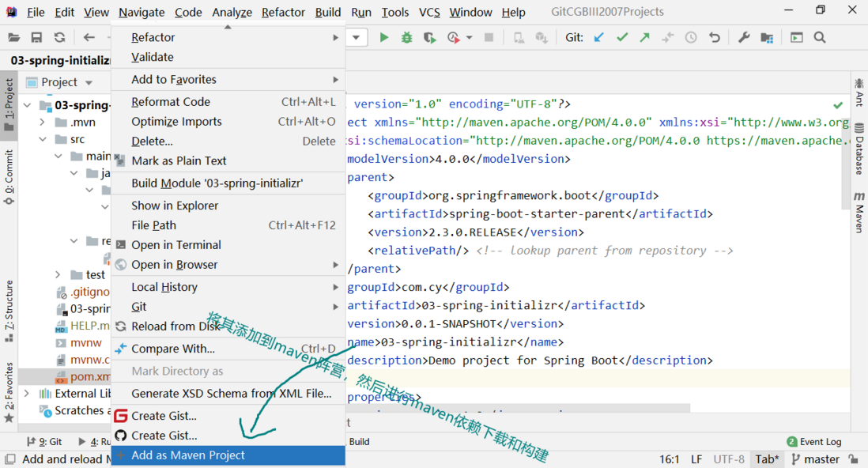Open the Local History submenu

tap(228, 287)
